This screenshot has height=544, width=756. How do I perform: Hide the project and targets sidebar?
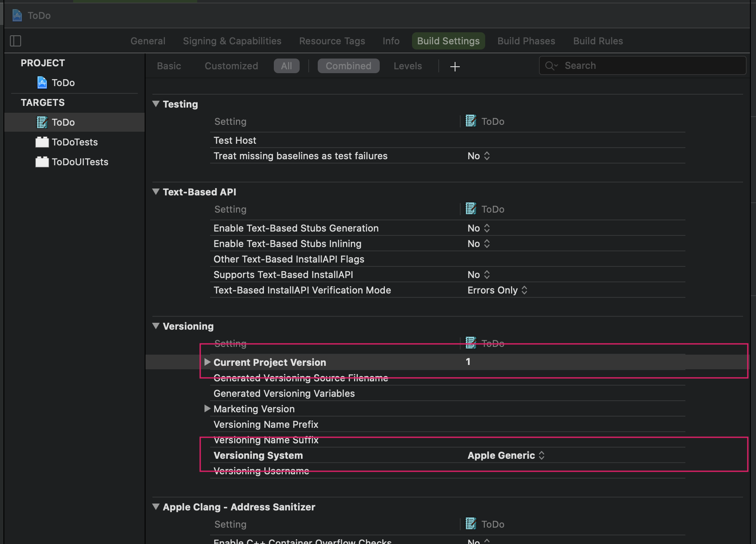[x=15, y=41]
